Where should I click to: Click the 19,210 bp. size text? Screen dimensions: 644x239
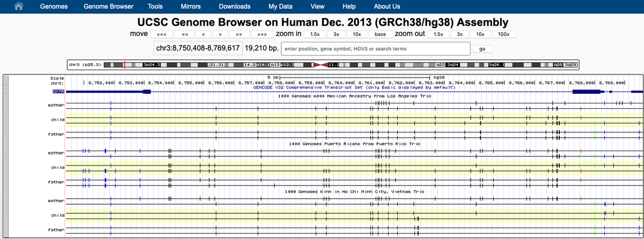point(261,49)
